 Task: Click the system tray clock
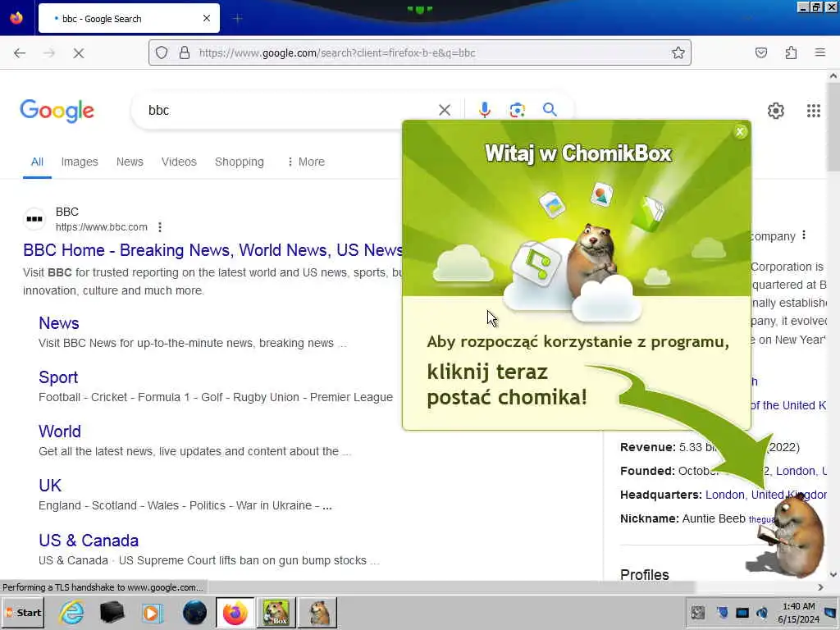pyautogui.click(x=799, y=612)
